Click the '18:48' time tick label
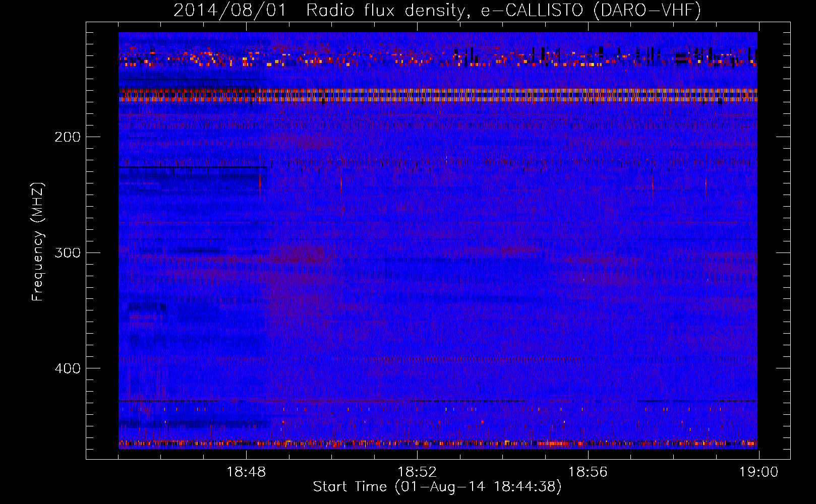The image size is (816, 504). pyautogui.click(x=246, y=472)
